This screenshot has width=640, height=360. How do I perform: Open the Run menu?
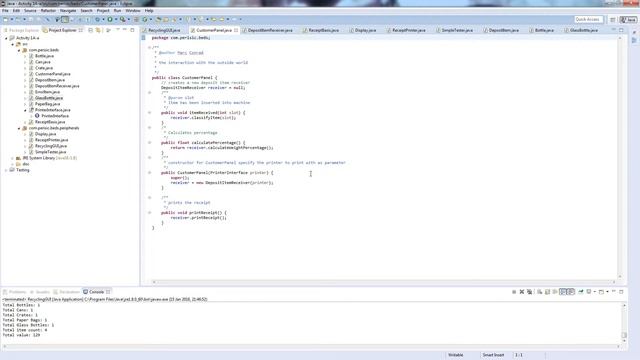(x=117, y=11)
